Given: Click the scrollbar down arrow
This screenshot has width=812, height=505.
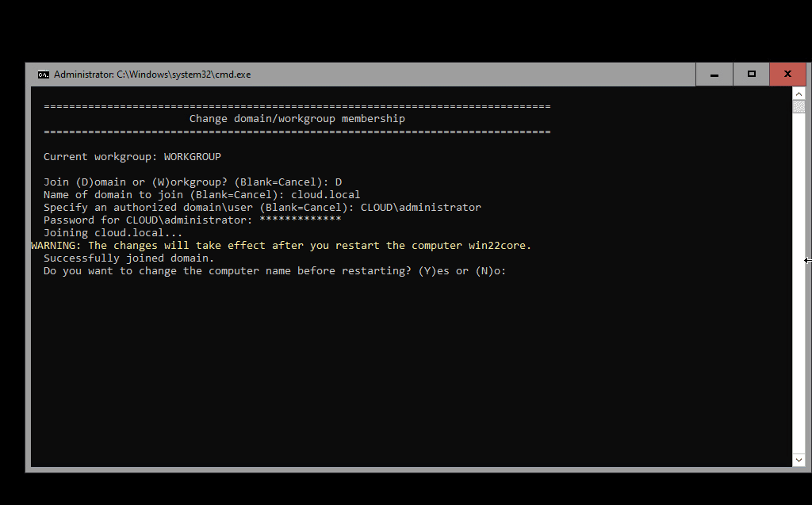Looking at the screenshot, I should coord(799,459).
